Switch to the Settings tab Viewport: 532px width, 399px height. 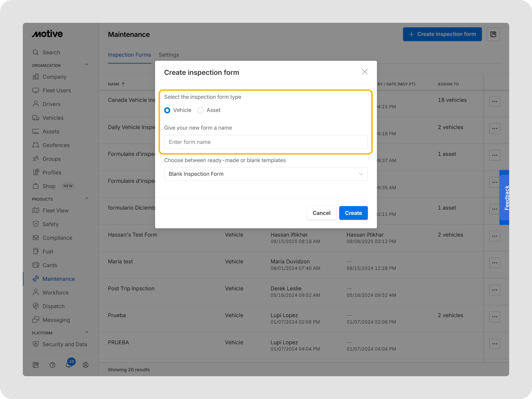pyautogui.click(x=169, y=55)
